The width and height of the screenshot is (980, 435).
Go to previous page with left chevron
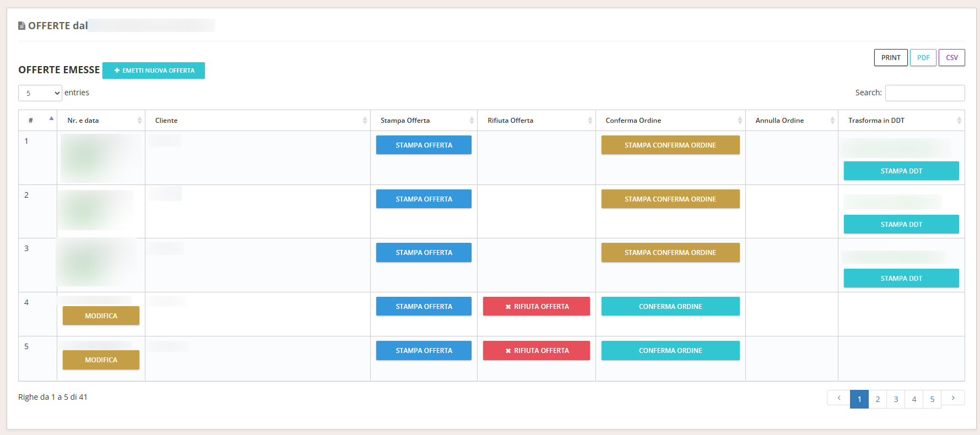point(838,398)
